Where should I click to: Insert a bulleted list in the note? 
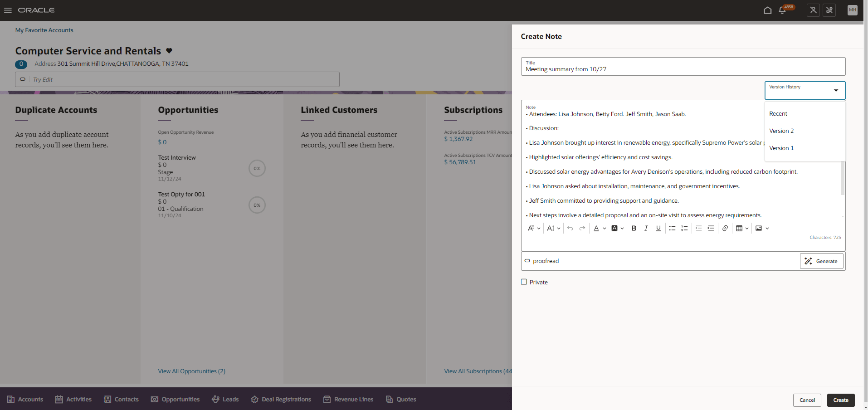(673, 228)
